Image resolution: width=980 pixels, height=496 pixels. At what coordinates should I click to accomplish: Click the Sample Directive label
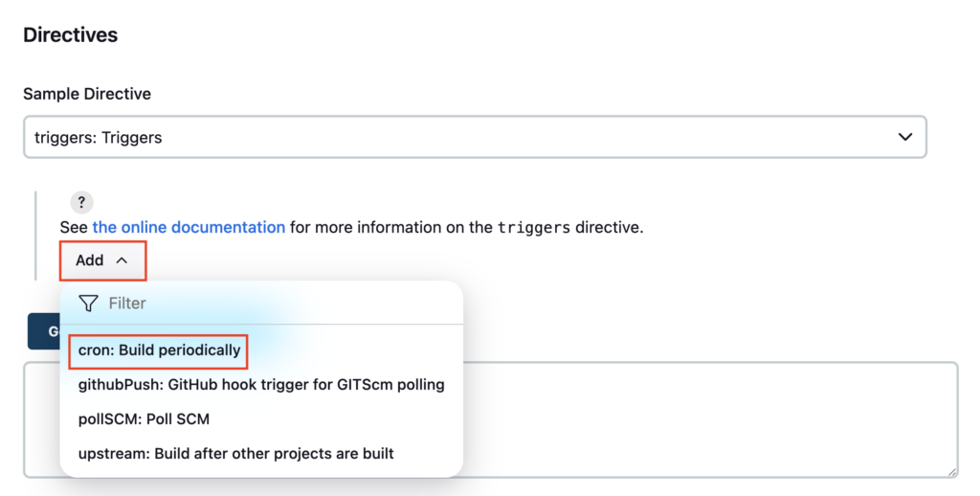[x=87, y=94]
